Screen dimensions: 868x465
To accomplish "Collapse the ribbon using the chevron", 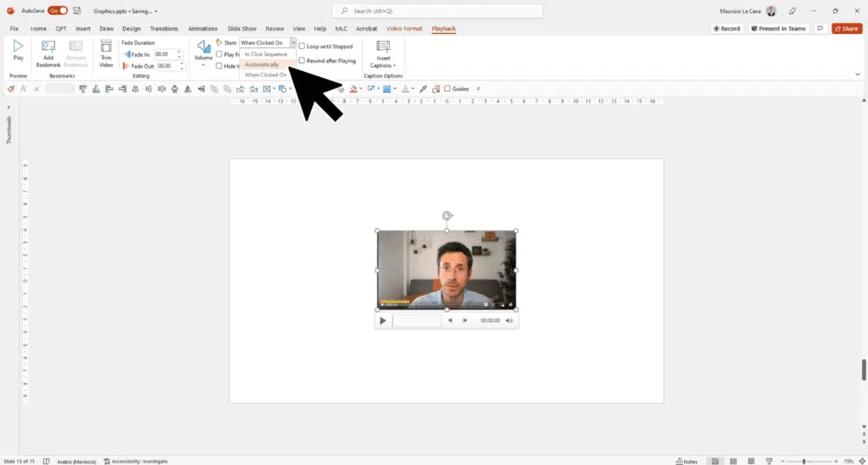I will [x=858, y=75].
